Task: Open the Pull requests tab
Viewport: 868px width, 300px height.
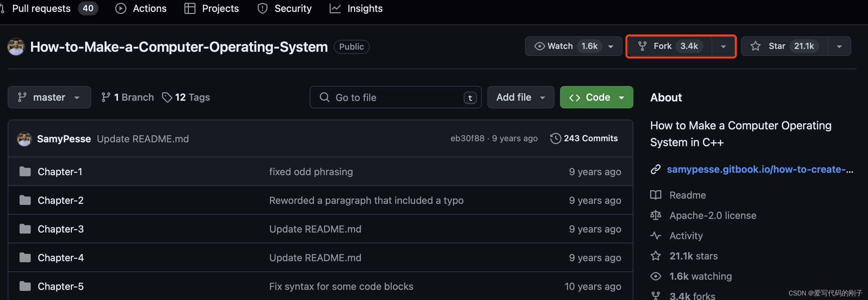Action: [49, 8]
